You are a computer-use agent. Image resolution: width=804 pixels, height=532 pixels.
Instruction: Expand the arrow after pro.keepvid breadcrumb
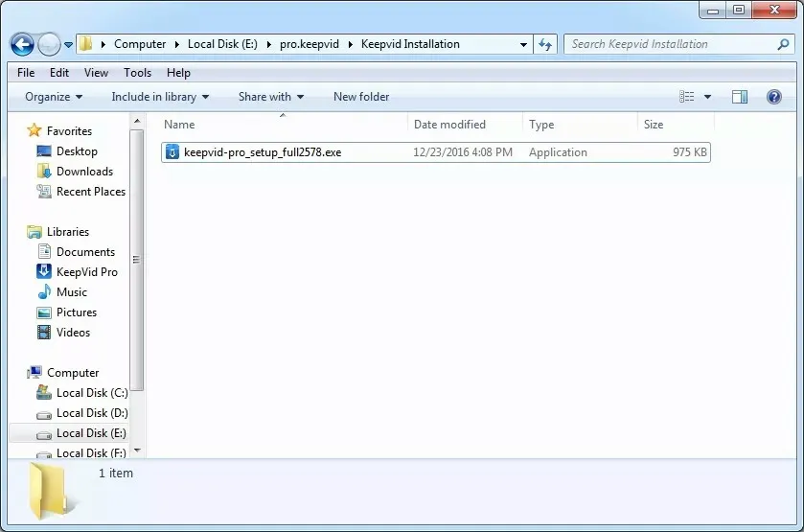click(350, 45)
